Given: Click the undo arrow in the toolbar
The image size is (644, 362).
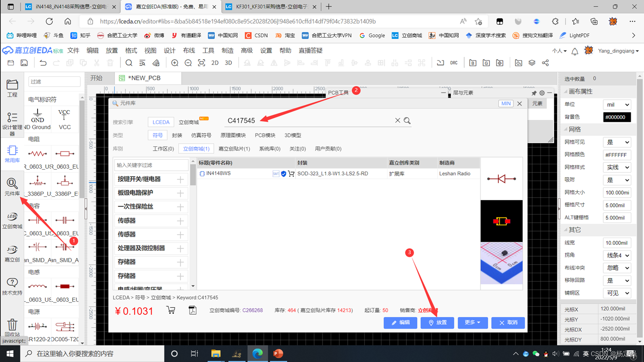Looking at the screenshot, I should pyautogui.click(x=43, y=63).
